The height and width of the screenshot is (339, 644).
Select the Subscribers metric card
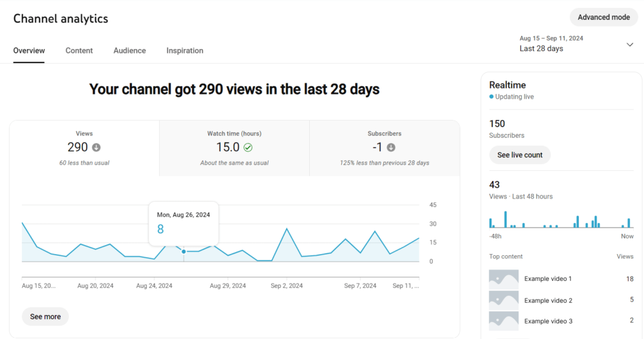click(384, 148)
